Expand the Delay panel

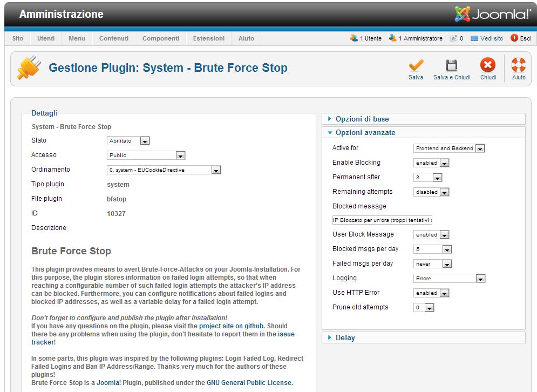pos(424,337)
